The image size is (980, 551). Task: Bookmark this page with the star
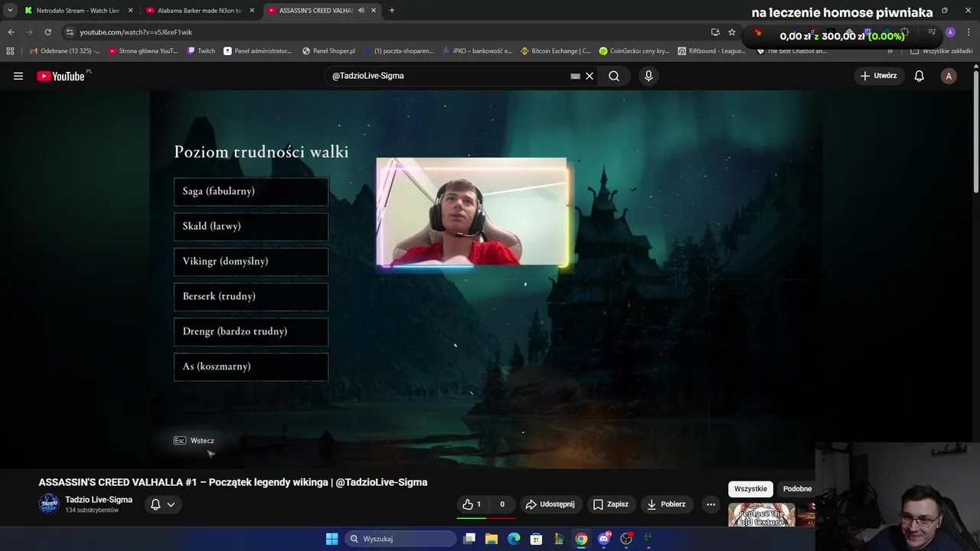732,32
